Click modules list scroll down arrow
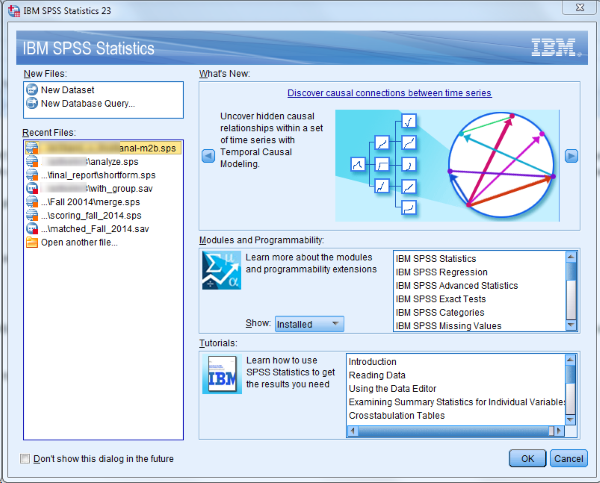The width and height of the screenshot is (600, 483). coord(571,325)
